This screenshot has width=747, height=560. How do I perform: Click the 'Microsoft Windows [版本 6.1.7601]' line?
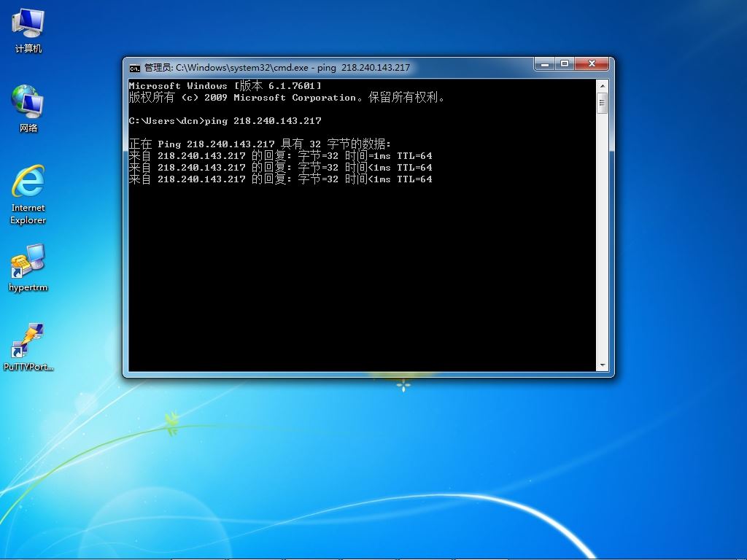pyautogui.click(x=225, y=86)
